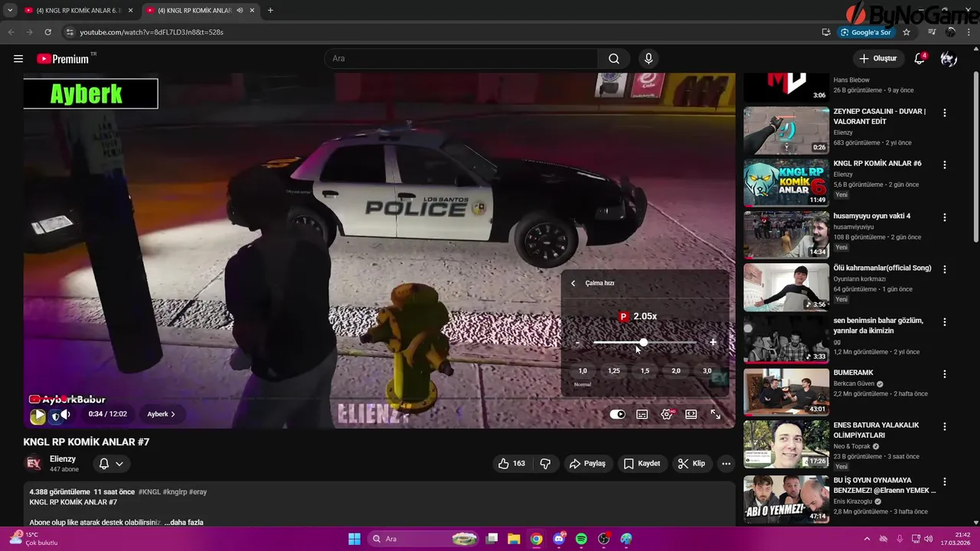Reload the page
The height and width of the screenshot is (551, 980).
pos(47,32)
